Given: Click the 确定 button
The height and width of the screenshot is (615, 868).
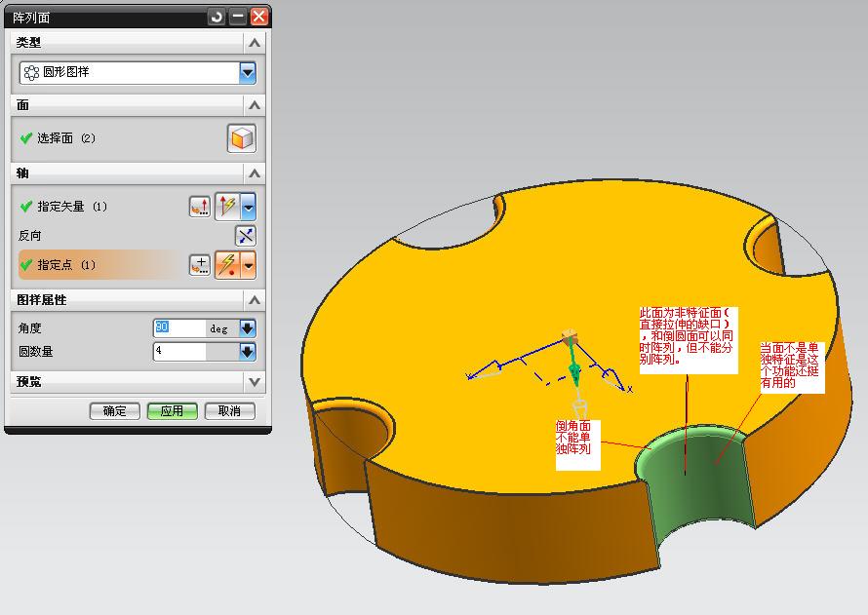Looking at the screenshot, I should click(114, 411).
